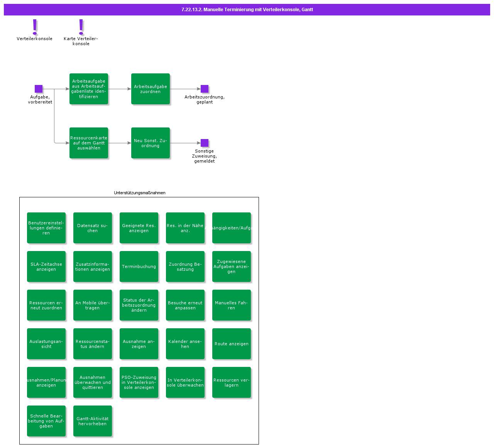Click Res. in der Nähe anz. box

click(185, 228)
